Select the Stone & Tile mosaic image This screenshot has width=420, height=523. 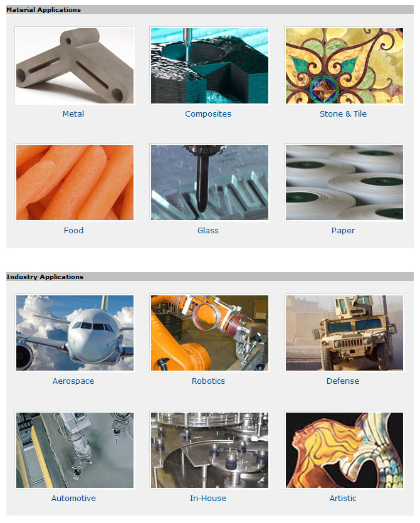click(x=344, y=66)
